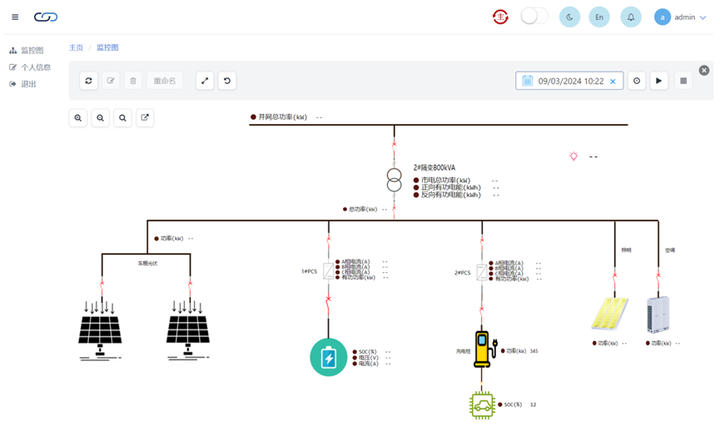Image resolution: width=720 pixels, height=426 pixels.
Task: Zoom in the diagram with magnifier plus
Action: pyautogui.click(x=78, y=118)
